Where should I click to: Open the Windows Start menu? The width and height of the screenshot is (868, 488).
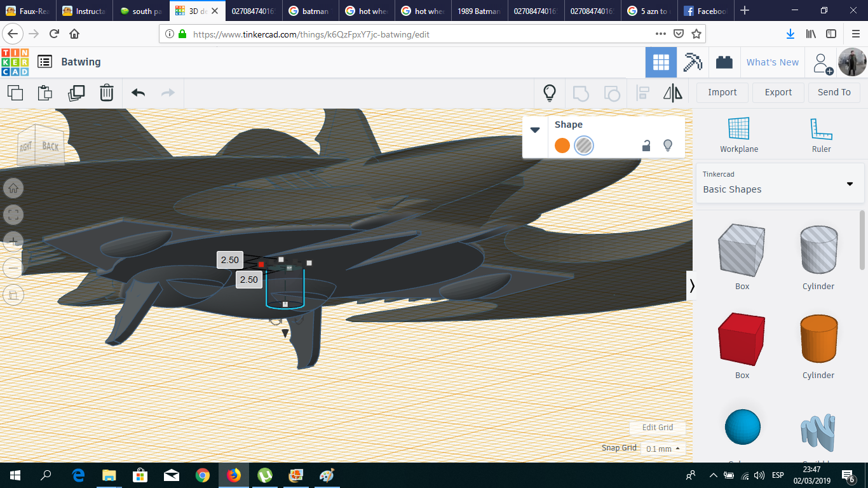point(15,475)
